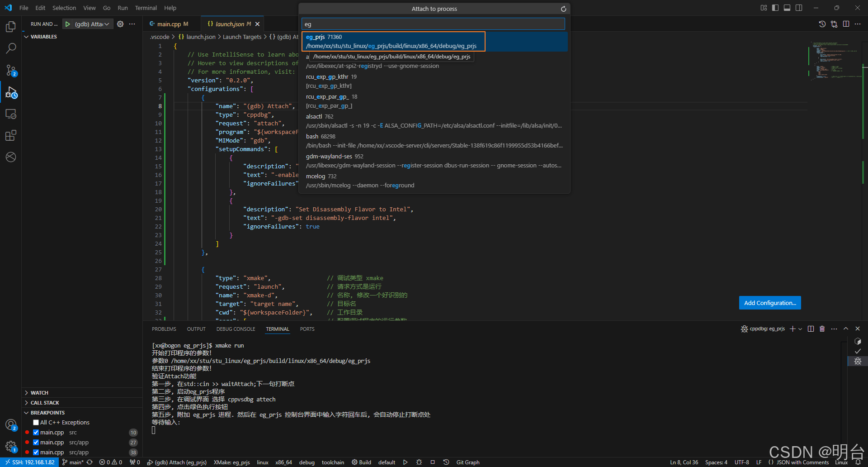The image size is (868, 467).
Task: Switch to the PROBLEMS panel tab
Action: coord(164,329)
